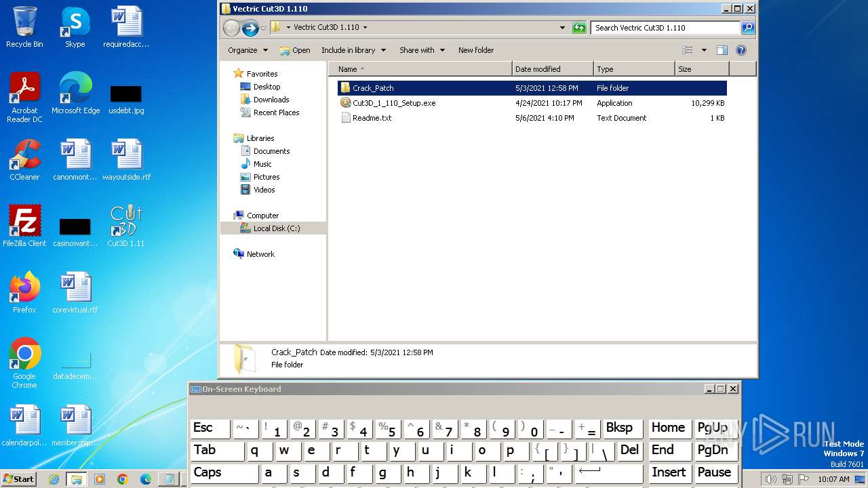This screenshot has width=868, height=488.
Task: Open the Cut3D 1.11 desktop shortcut
Action: coord(126,226)
